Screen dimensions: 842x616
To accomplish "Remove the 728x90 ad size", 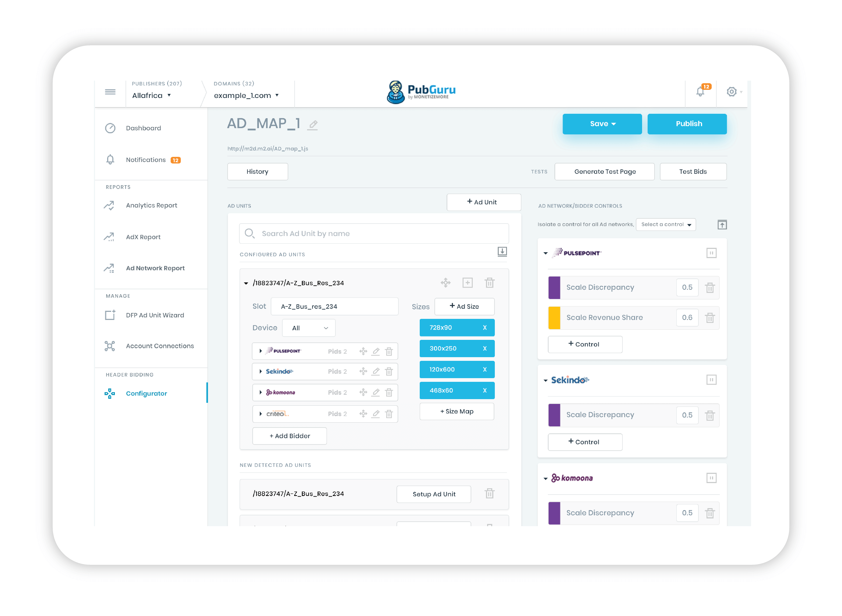I will [485, 327].
